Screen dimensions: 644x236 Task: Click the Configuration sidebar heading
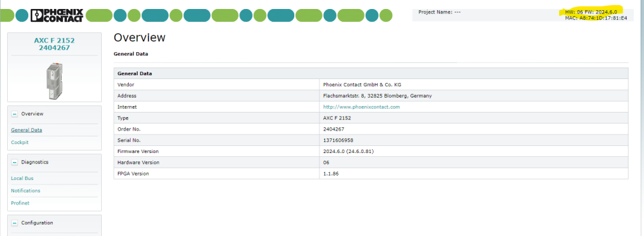click(x=37, y=223)
